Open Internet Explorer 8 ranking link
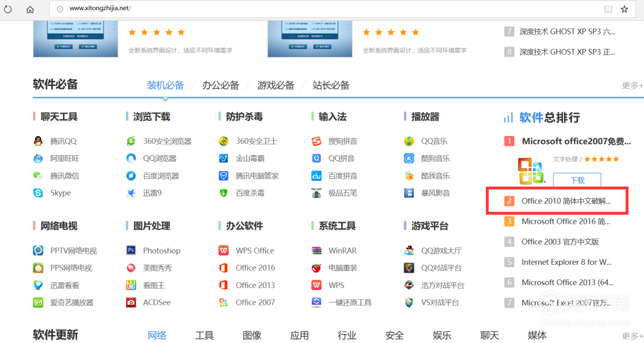Screen dimensions: 644x343 tap(566, 262)
